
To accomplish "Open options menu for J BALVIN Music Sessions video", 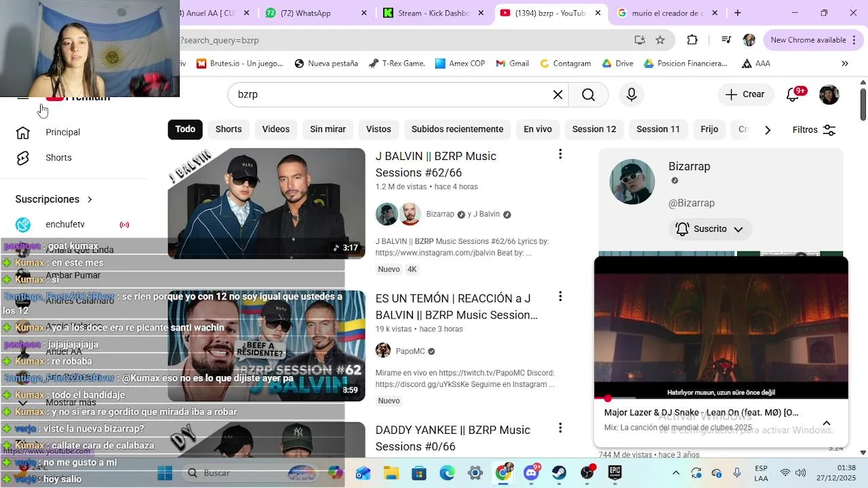I will click(560, 155).
